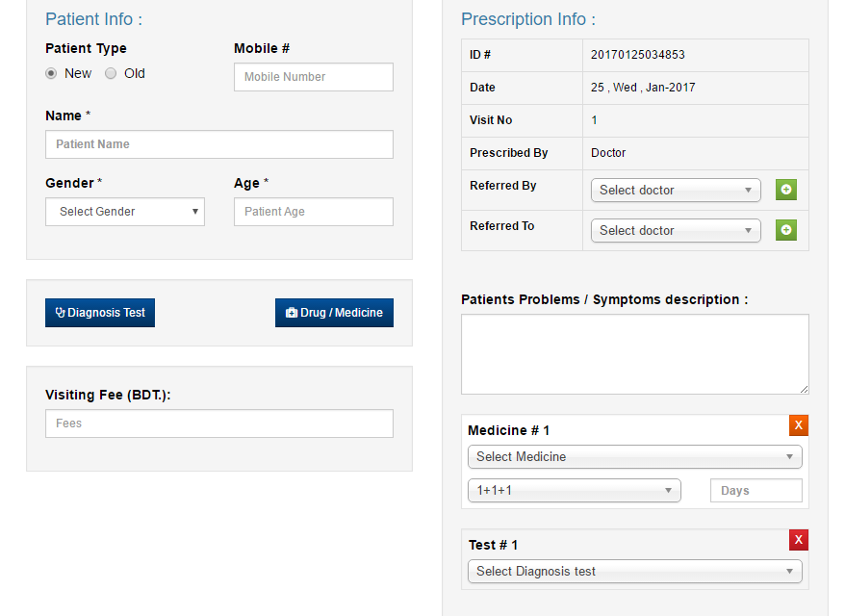Open the Select Medicine dropdown
845x616 pixels.
634,456
